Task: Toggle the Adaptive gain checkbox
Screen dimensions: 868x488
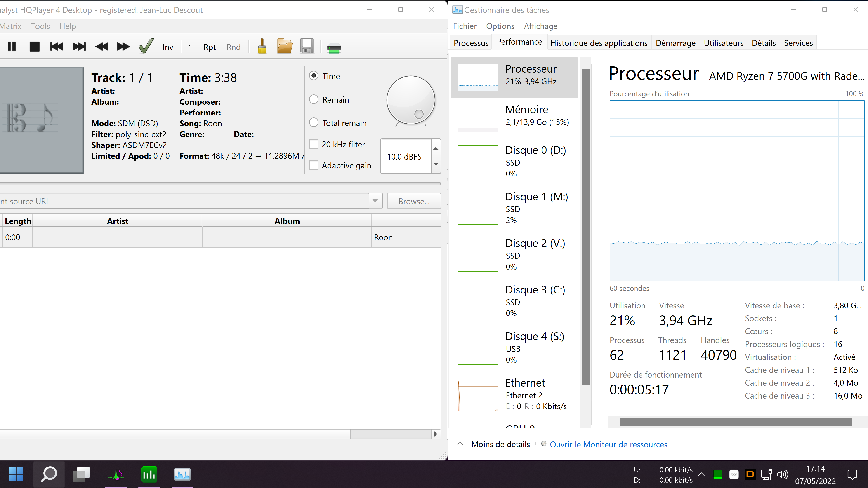Action: point(314,165)
